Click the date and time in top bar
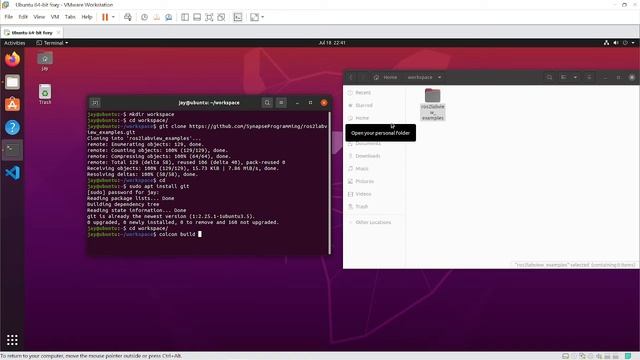The image size is (640, 360). [332, 43]
